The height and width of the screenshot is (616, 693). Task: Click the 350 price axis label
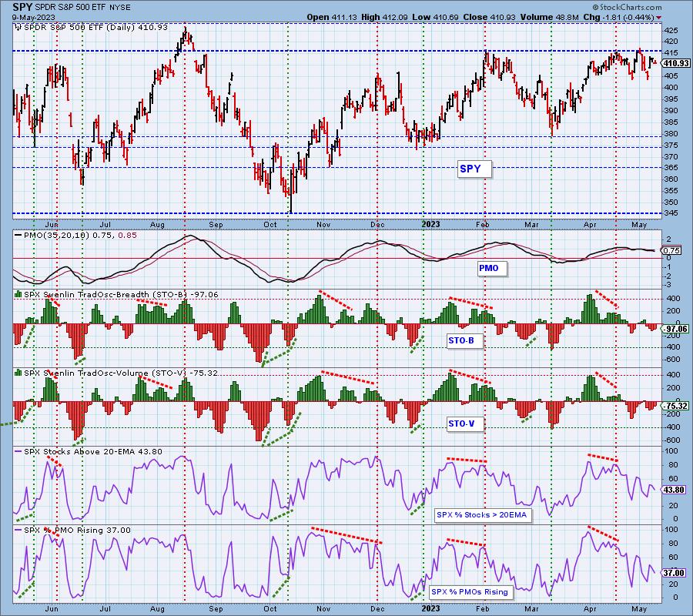click(671, 202)
